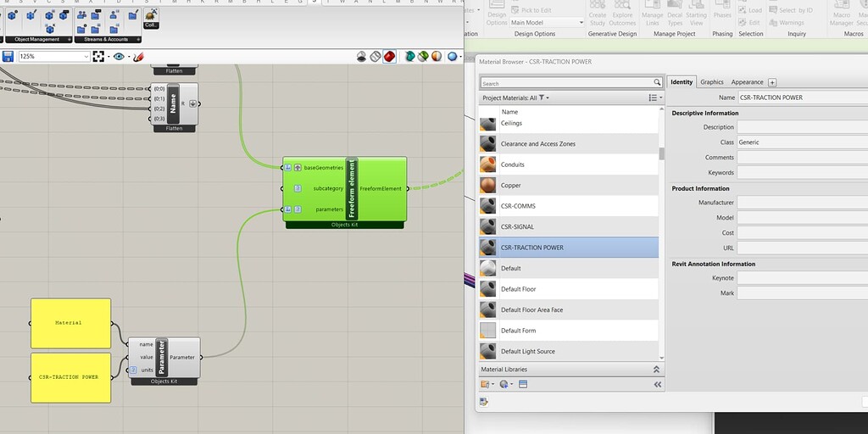Image resolution: width=868 pixels, height=434 pixels.
Task: Select the CSR-COMMS material row
Action: [569, 206]
